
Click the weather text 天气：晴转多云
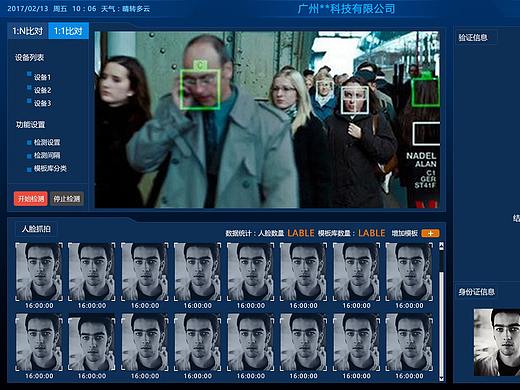(x=125, y=9)
